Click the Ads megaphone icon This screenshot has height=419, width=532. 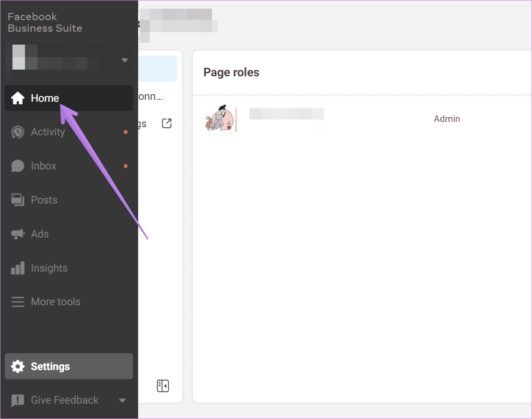18,234
